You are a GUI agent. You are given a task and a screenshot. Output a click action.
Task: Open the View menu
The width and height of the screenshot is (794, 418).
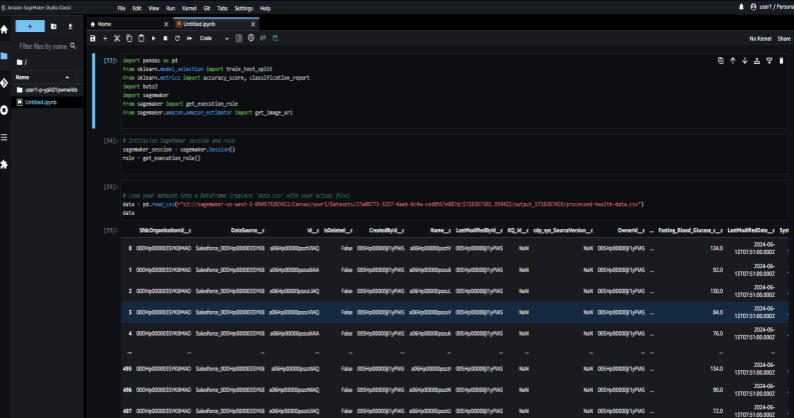153,8
